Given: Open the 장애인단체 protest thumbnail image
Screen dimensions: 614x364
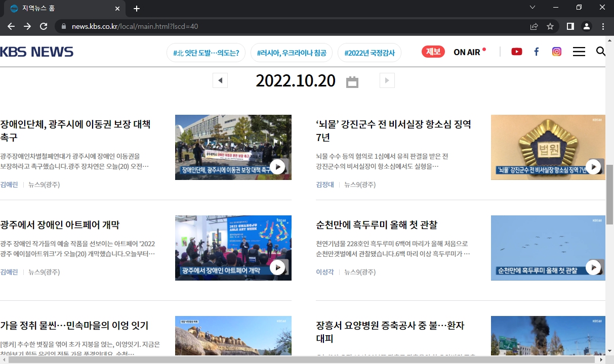Looking at the screenshot, I should click(x=233, y=147).
